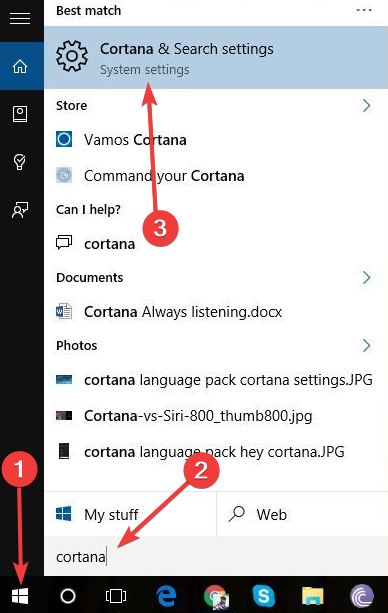Open the more options ellipsis menu

tap(364, 10)
